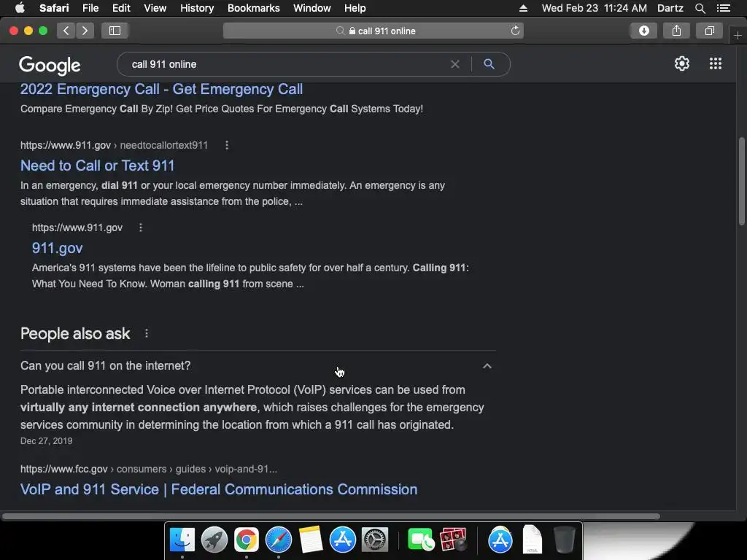Launch Google Chrome from the Dock
Screen dimensions: 747x560
pos(246,540)
